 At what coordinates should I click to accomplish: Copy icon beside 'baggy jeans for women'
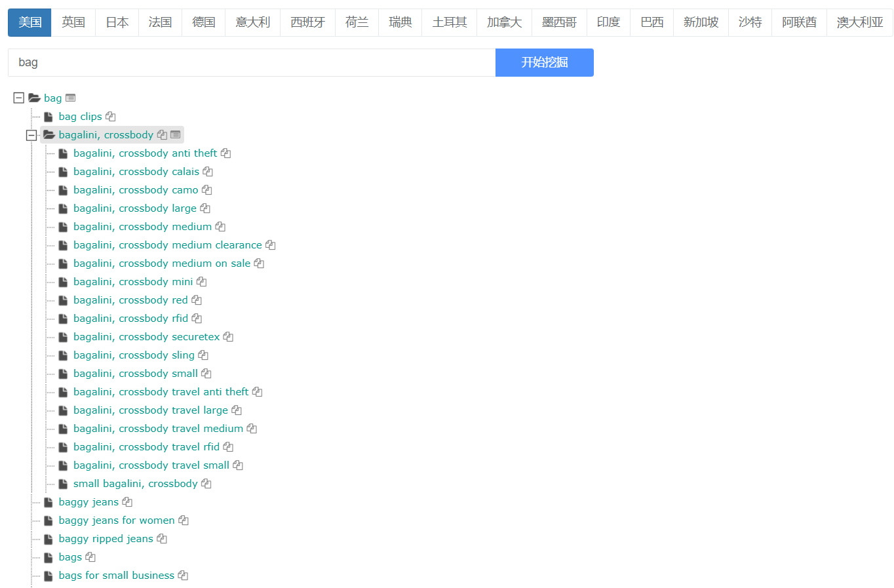click(184, 520)
